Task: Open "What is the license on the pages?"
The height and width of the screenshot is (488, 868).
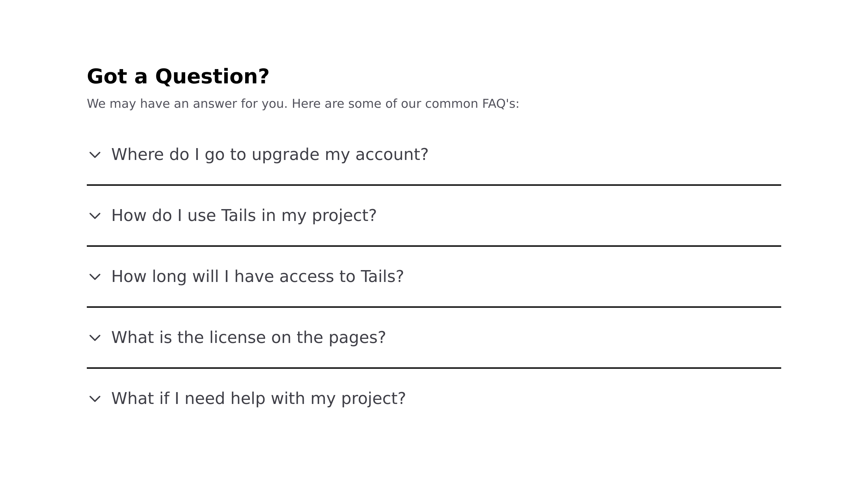Action: coord(434,338)
